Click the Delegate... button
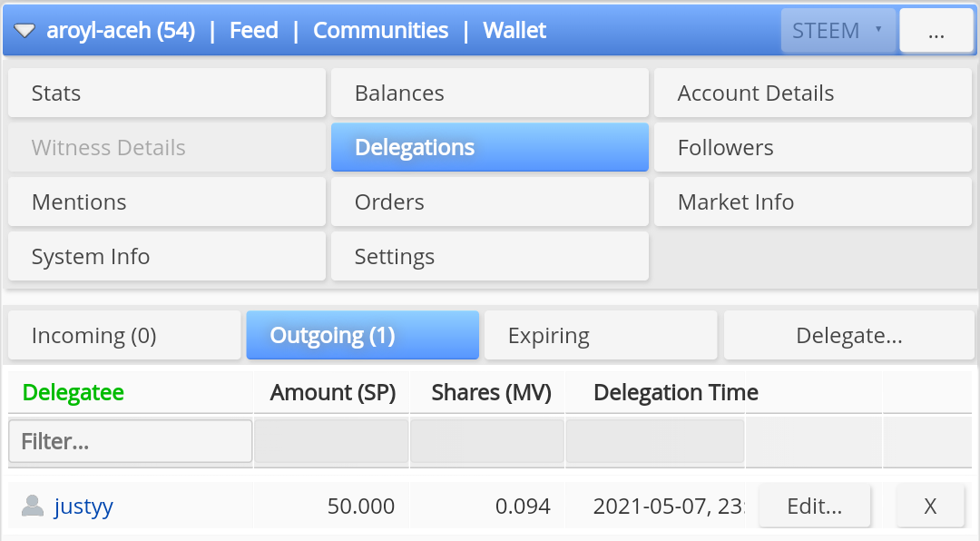Viewport: 980px width, 541px height. [848, 336]
